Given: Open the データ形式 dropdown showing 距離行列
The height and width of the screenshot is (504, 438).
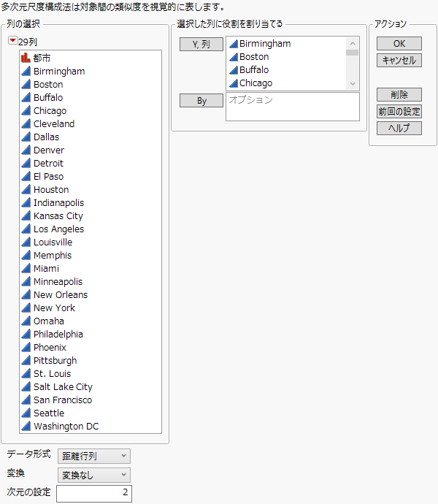Looking at the screenshot, I should point(94,456).
